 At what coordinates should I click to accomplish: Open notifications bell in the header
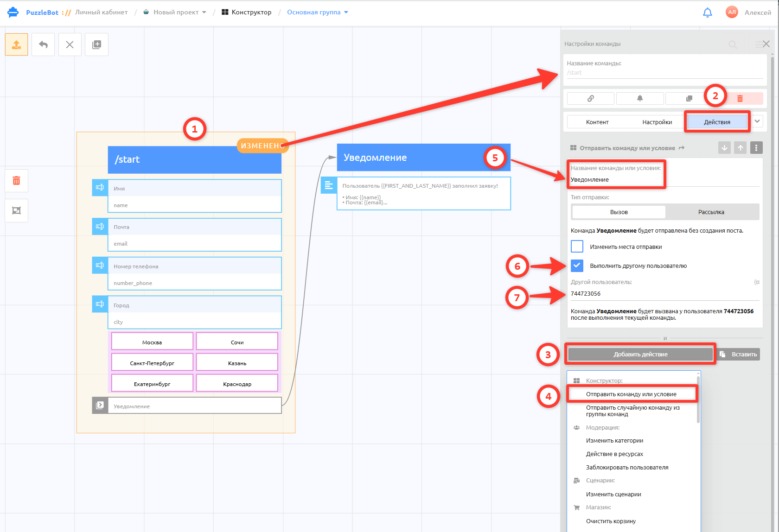tap(707, 13)
